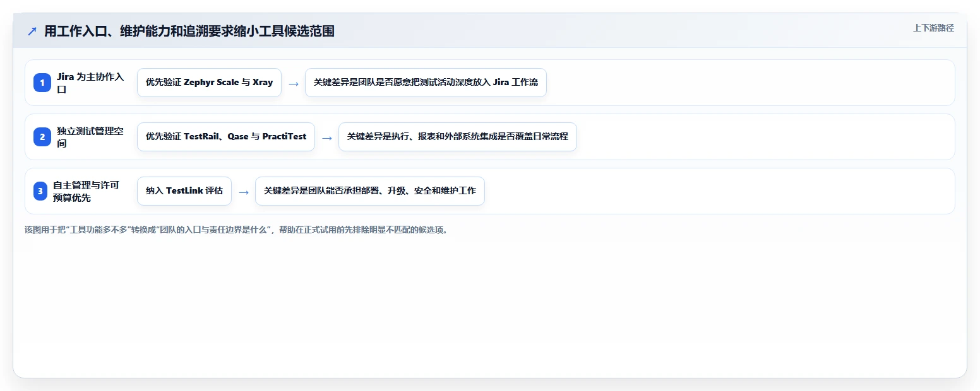The height and width of the screenshot is (391, 980).
Task: Click the step badge numbered 3
Action: (x=40, y=191)
